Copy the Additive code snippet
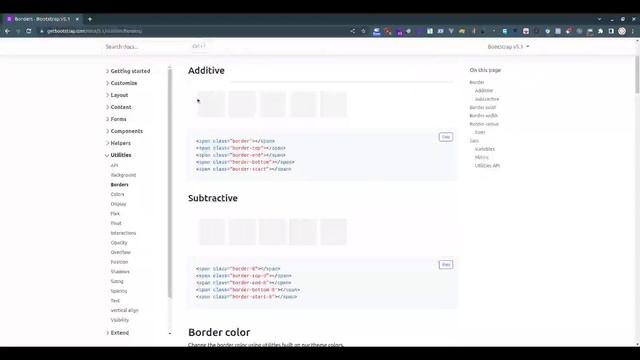The width and height of the screenshot is (640, 360). point(446,137)
